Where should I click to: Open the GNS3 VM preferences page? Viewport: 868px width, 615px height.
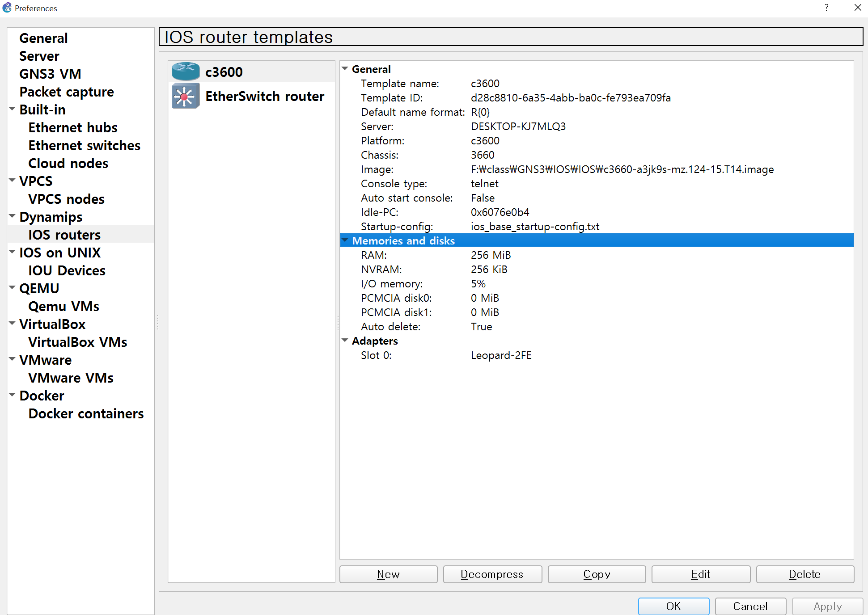click(50, 74)
